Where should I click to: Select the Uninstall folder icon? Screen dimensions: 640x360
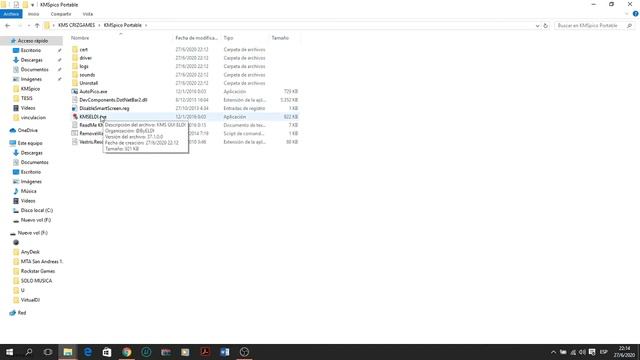pyautogui.click(x=75, y=83)
